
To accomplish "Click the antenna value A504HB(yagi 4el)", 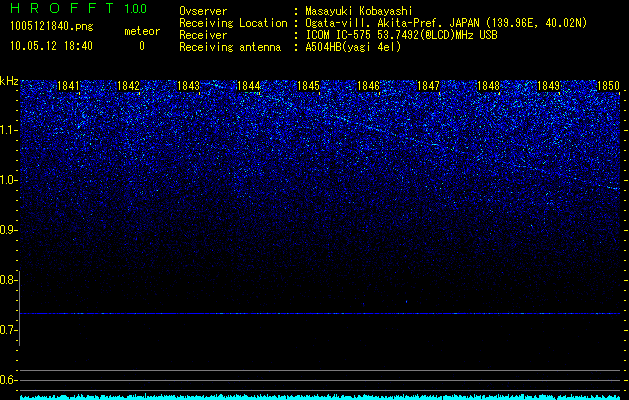I will point(353,47).
